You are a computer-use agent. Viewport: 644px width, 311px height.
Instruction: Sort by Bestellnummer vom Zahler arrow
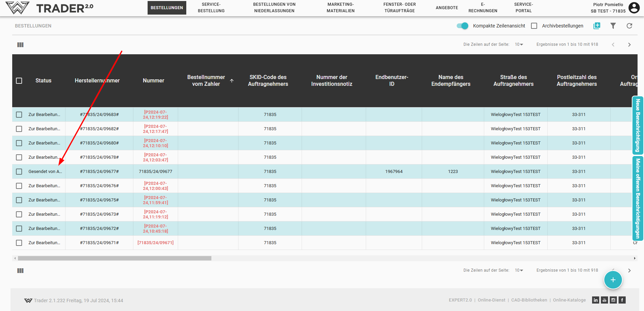(232, 81)
